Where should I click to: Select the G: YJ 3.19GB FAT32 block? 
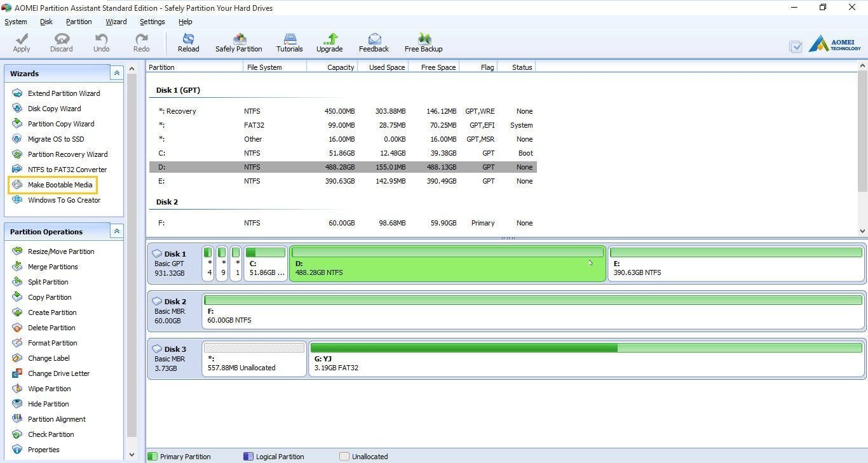coord(586,359)
